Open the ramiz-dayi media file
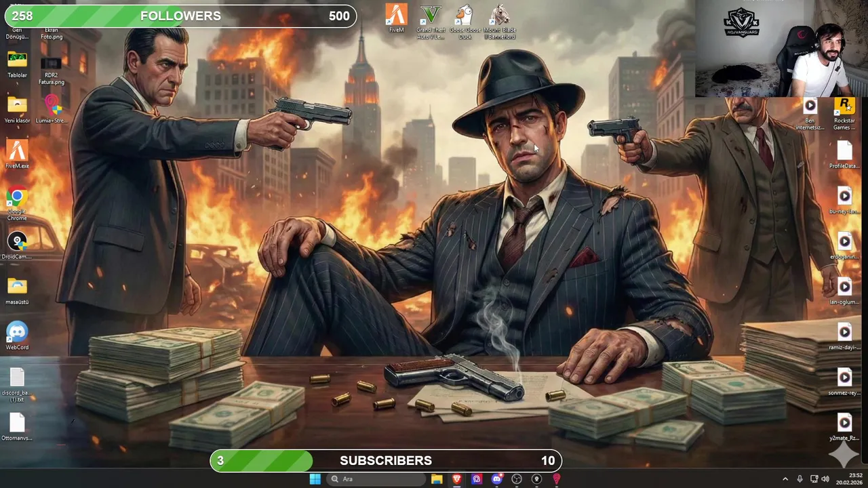Viewport: 868px width, 488px height. [844, 337]
